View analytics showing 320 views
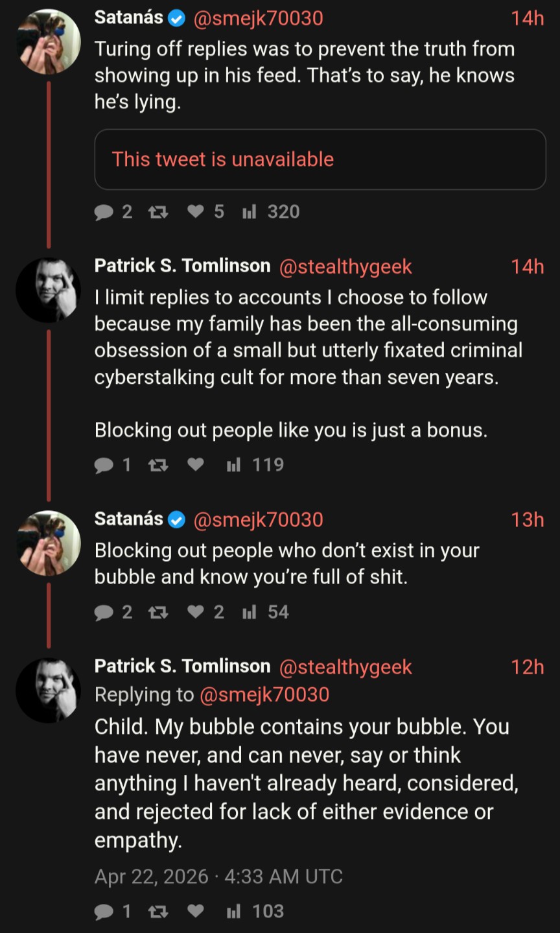The image size is (560, 933). [x=270, y=212]
